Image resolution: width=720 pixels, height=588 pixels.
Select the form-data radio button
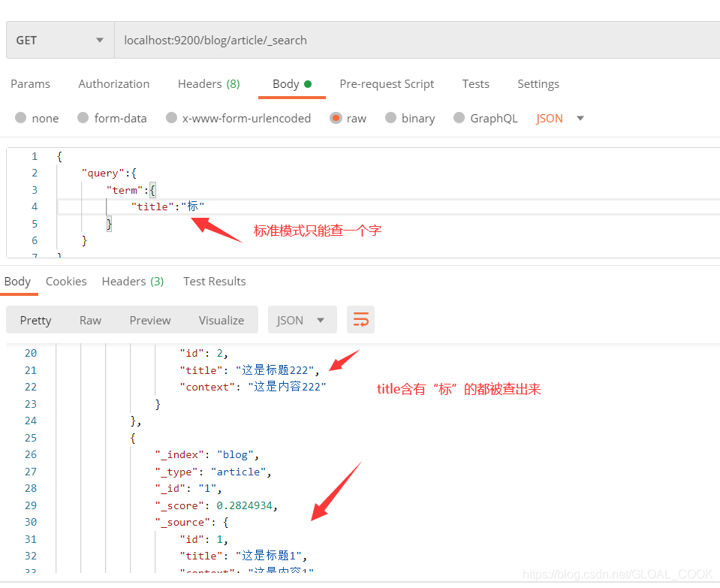point(83,118)
